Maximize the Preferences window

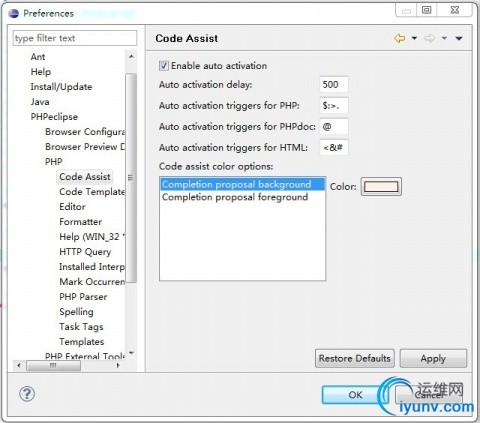point(426,10)
